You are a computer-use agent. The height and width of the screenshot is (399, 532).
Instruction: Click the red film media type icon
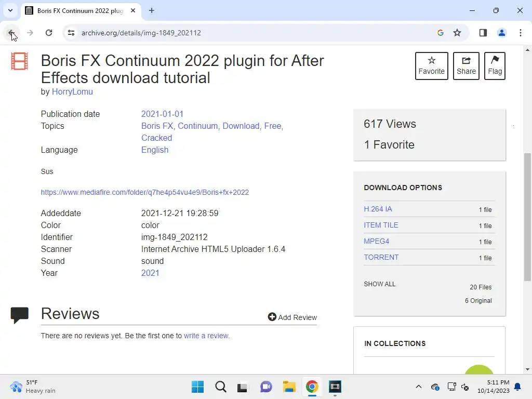(x=19, y=61)
